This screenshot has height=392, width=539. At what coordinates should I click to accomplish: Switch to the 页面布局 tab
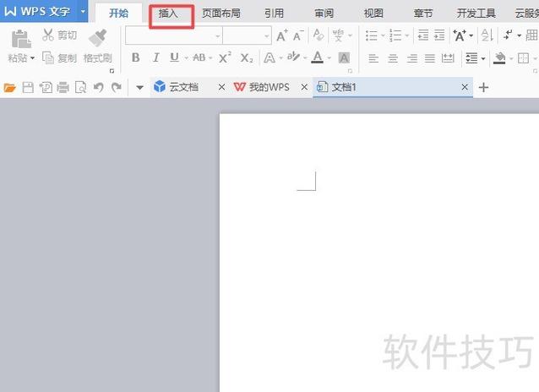pyautogui.click(x=220, y=14)
